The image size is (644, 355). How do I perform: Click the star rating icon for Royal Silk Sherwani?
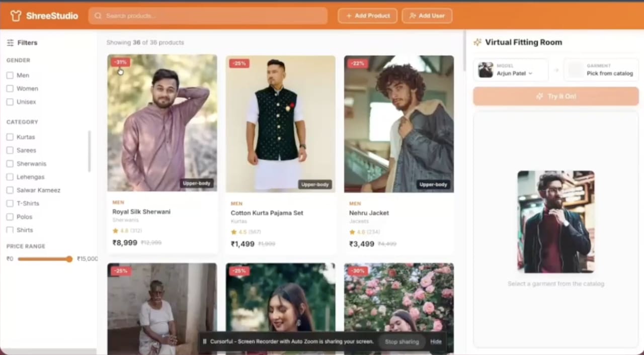[115, 231]
